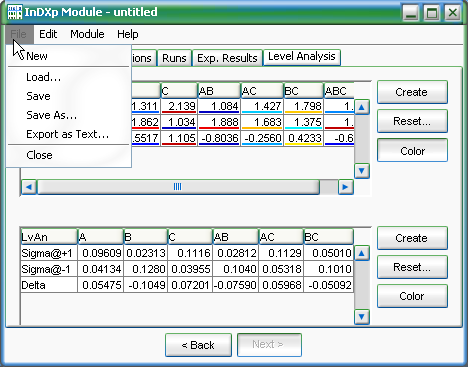The height and width of the screenshot is (367, 468).
Task: Choose Close from the File menu
Action: (69, 155)
